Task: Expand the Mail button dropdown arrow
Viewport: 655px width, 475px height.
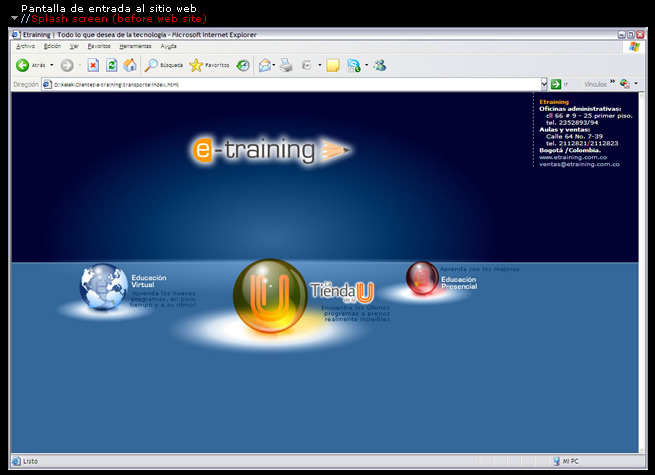Action: (274, 65)
